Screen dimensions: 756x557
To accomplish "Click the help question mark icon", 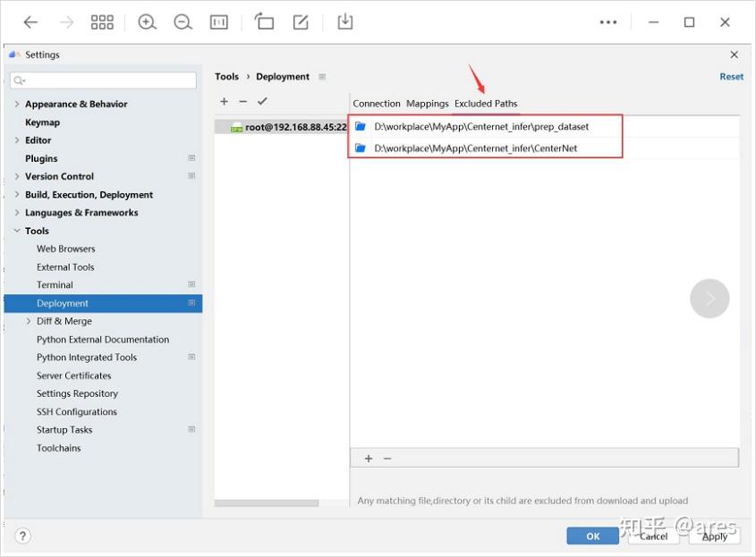I will pos(22,536).
